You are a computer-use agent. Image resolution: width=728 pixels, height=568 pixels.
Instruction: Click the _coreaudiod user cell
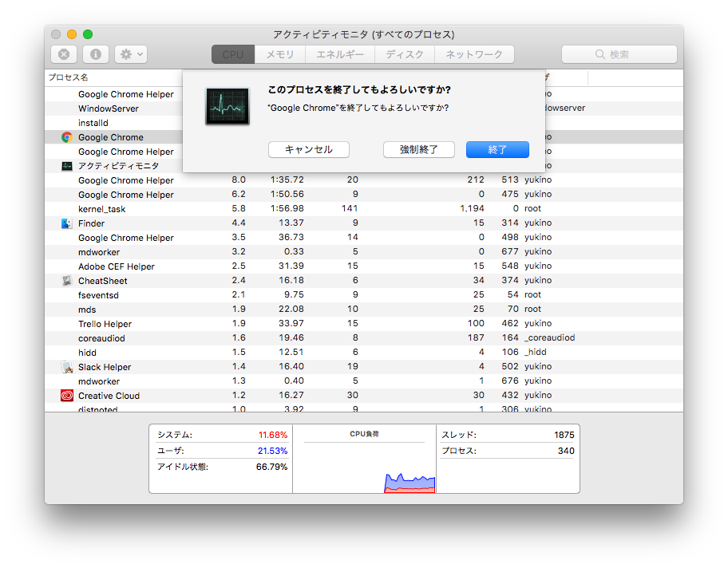550,337
